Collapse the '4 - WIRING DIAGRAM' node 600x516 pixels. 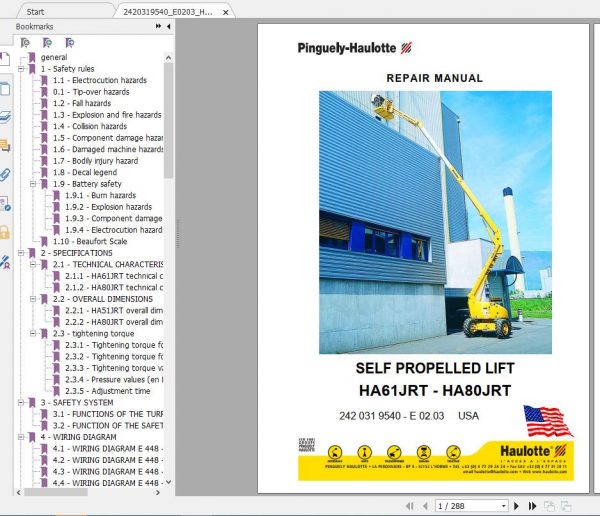click(21, 437)
